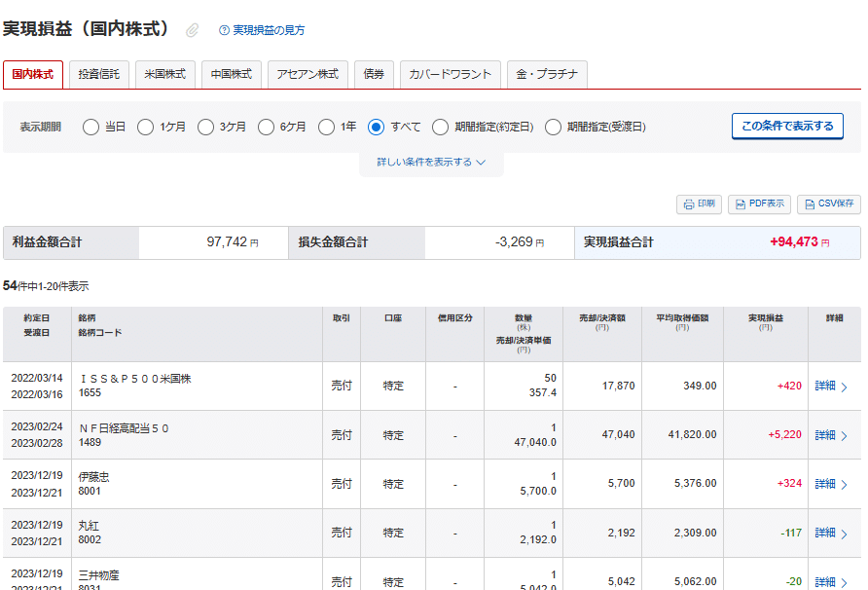Open 詳細 for ＩＳＳ＆Ｐ５００米国株 row
The width and height of the screenshot is (868, 590).
pyautogui.click(x=831, y=387)
